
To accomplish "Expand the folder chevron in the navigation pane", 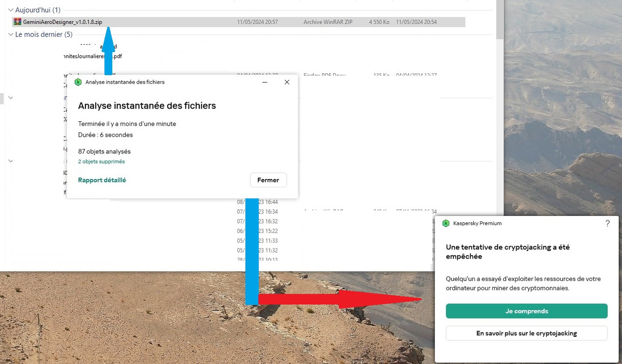I will 10,98.
